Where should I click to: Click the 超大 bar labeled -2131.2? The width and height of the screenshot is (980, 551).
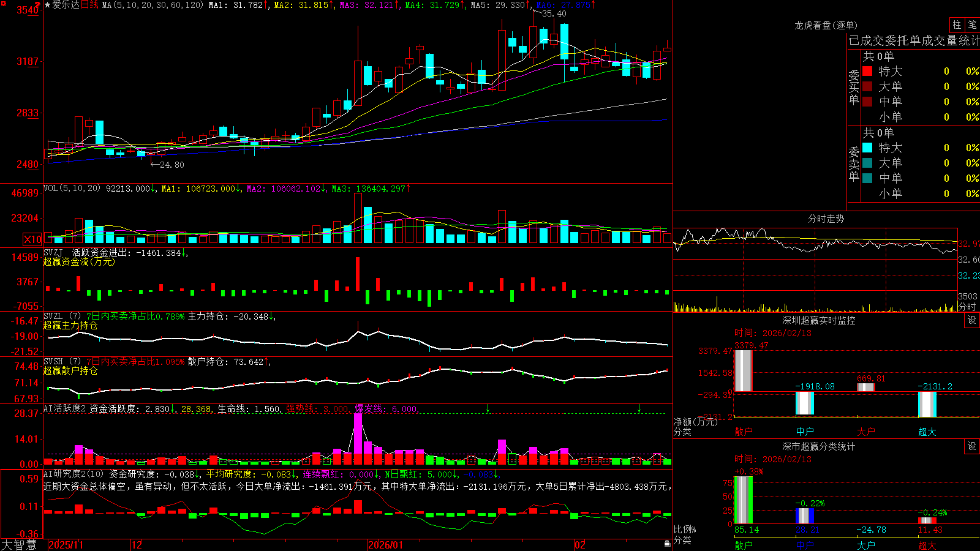pyautogui.click(x=927, y=404)
